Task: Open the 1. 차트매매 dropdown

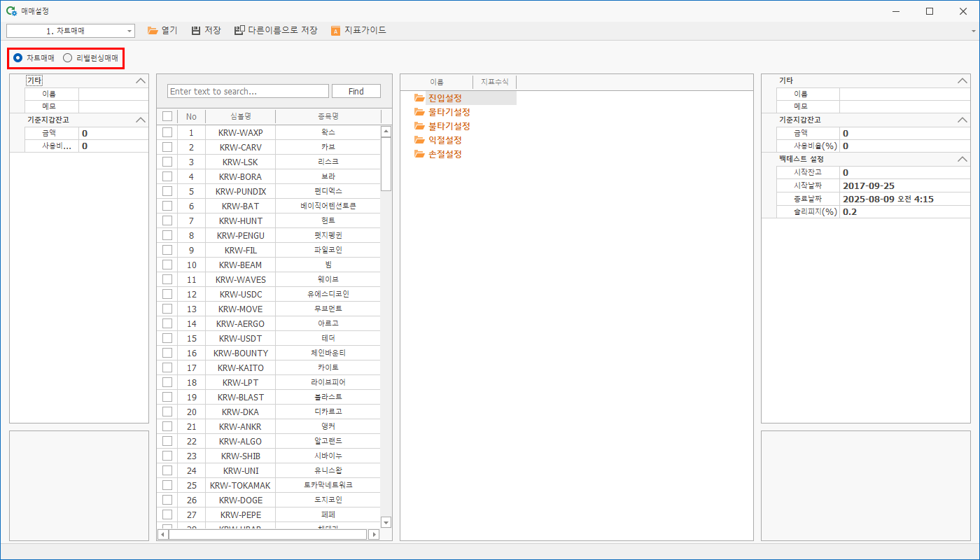Action: (130, 31)
